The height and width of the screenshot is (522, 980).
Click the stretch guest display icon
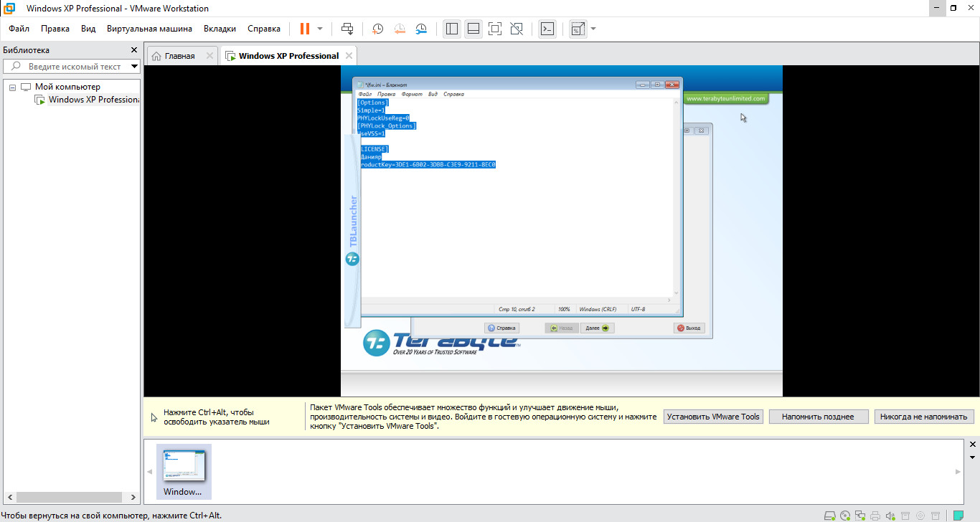[x=578, y=29]
